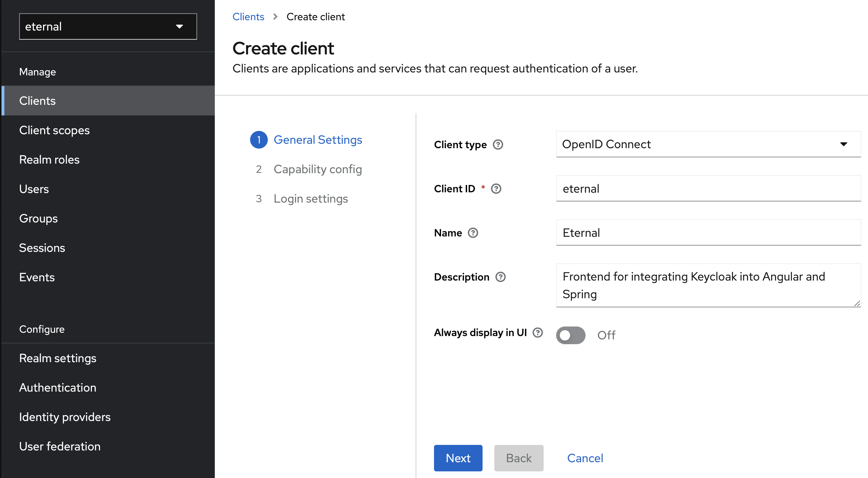This screenshot has height=478, width=868.
Task: Open the Client type help tooltip
Action: click(498, 145)
